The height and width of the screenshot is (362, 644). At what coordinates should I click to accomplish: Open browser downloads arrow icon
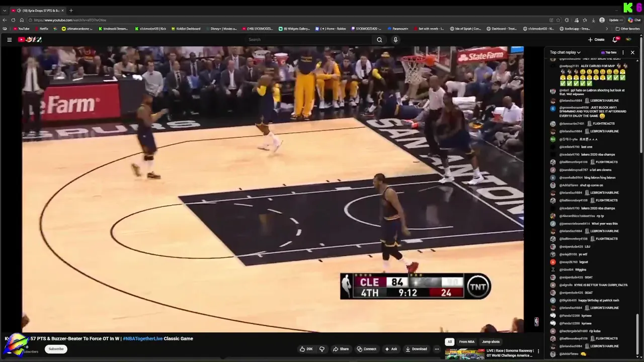593,20
